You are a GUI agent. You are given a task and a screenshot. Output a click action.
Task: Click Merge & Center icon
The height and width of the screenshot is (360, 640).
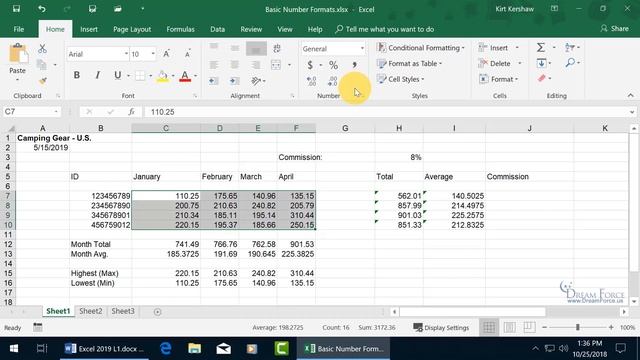tap(276, 65)
